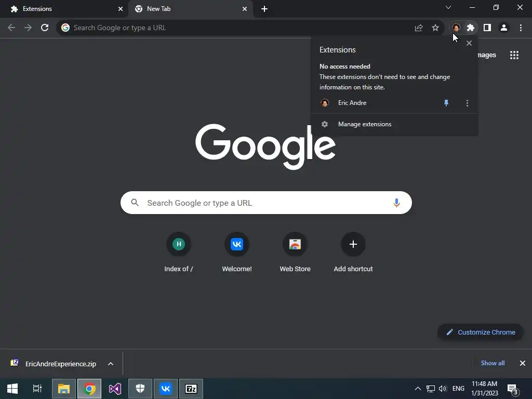Viewport: 532px width, 399px height.
Task: Show hidden system tray icons
Action: tap(418, 389)
